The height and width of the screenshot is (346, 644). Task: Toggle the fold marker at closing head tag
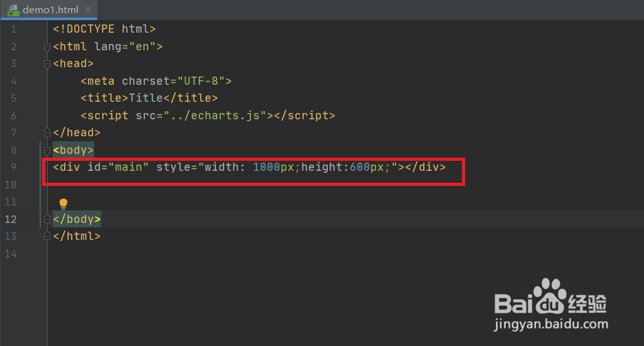[x=47, y=132]
